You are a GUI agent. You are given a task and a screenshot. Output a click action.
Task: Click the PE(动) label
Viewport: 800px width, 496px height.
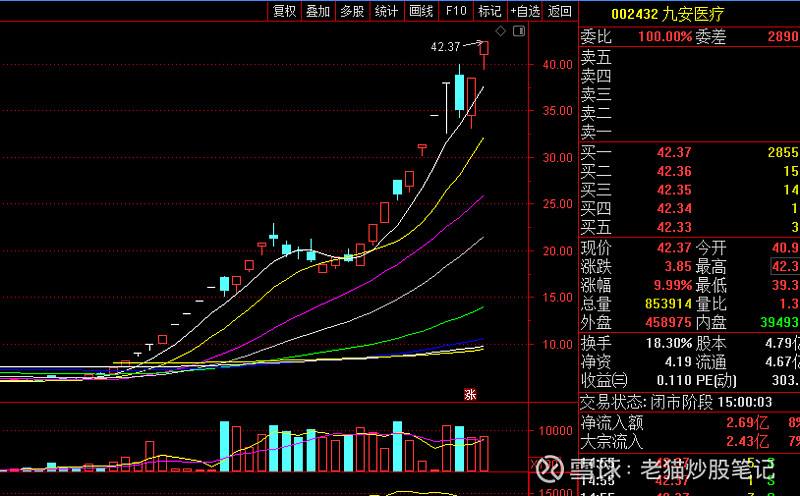716,380
